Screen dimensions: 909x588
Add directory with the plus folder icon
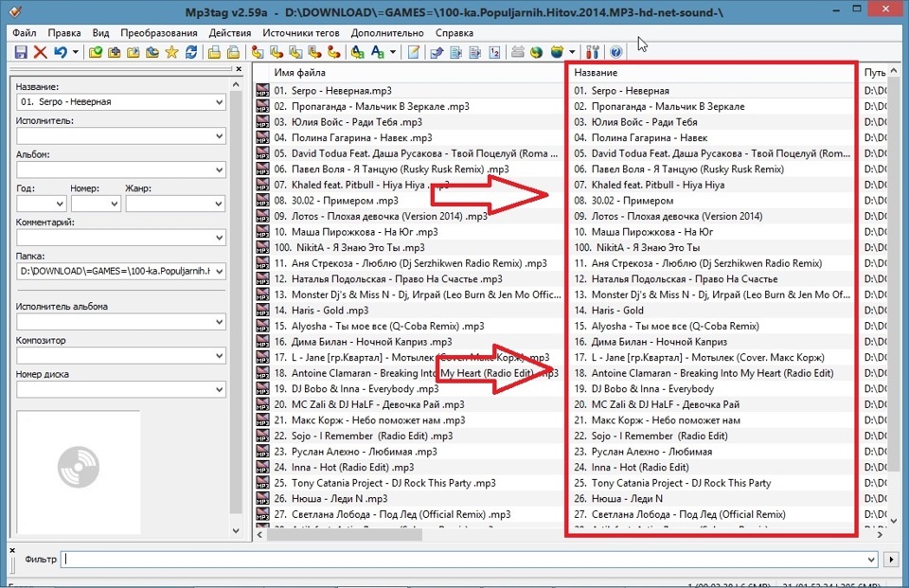pyautogui.click(x=115, y=52)
